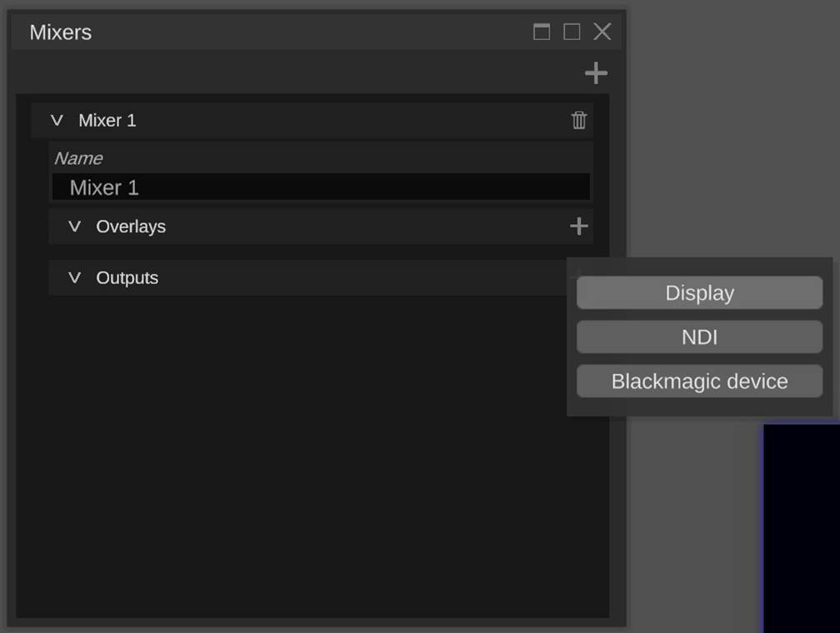Maximize the Mixers panel window
The width and height of the screenshot is (840, 633).
572,32
